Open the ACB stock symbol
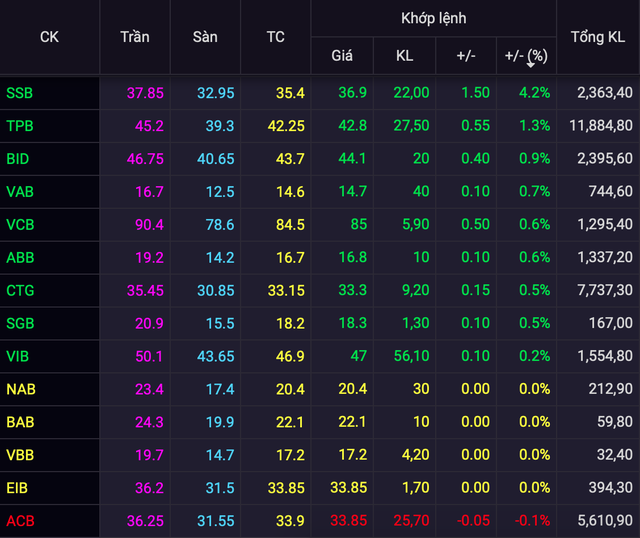640x538 pixels. pyautogui.click(x=20, y=521)
